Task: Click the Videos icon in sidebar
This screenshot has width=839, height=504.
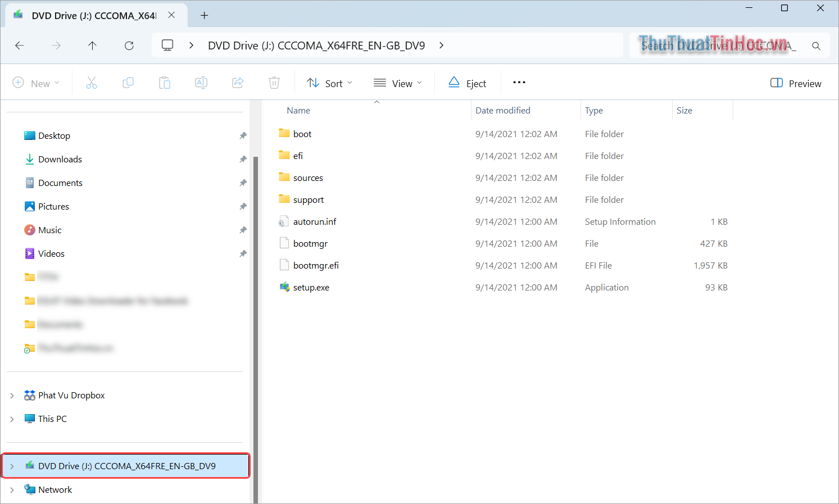Action: pyautogui.click(x=30, y=253)
